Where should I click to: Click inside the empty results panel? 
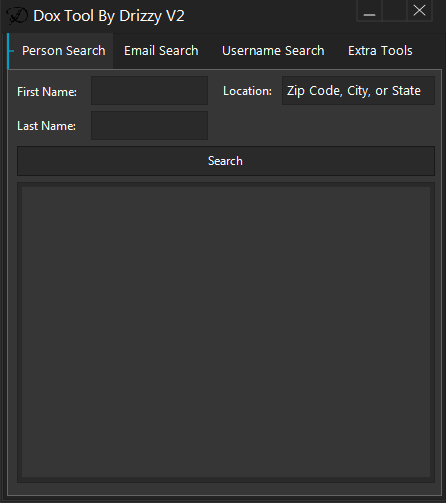[x=226, y=332]
